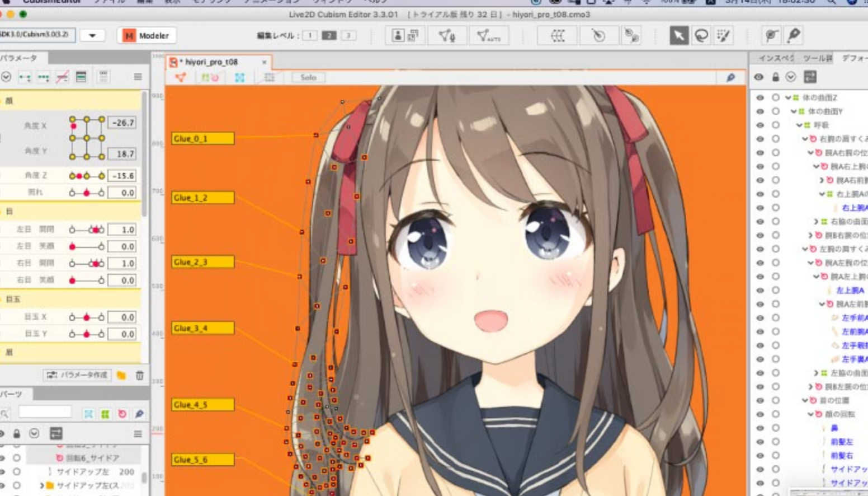Open the parameter panel hamburger menu
868x496 pixels.
point(138,77)
